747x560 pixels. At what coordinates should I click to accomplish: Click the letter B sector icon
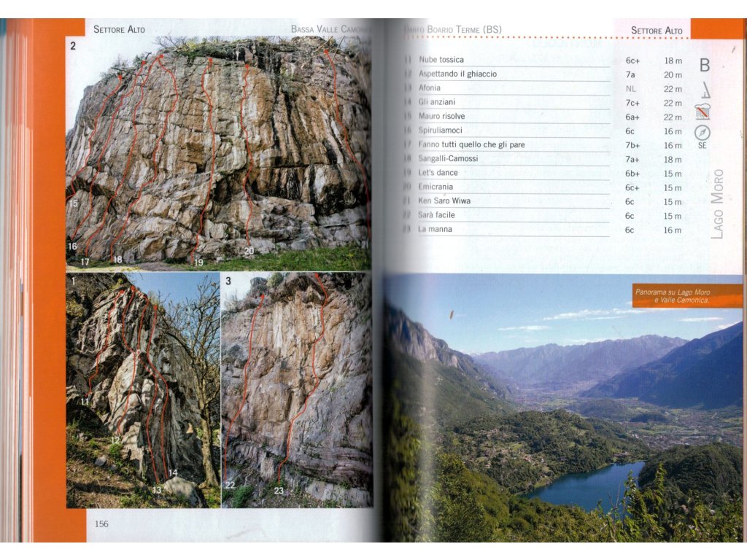coord(705,65)
